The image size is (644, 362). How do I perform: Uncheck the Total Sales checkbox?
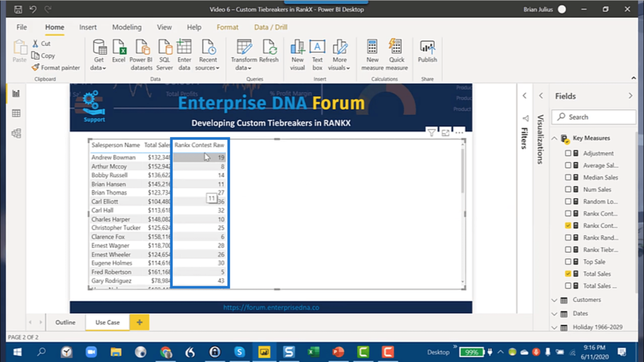pyautogui.click(x=568, y=274)
